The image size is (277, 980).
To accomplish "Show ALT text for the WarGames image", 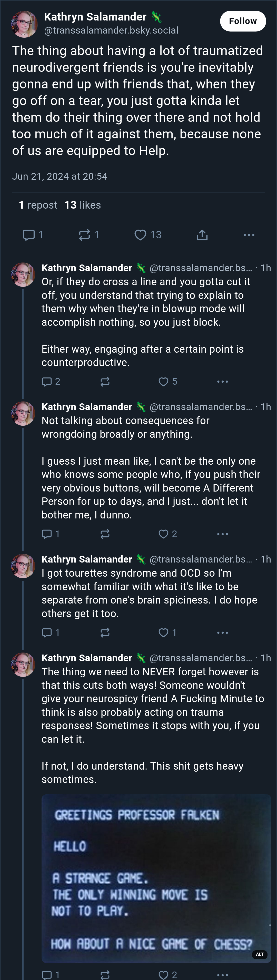I will click(260, 954).
